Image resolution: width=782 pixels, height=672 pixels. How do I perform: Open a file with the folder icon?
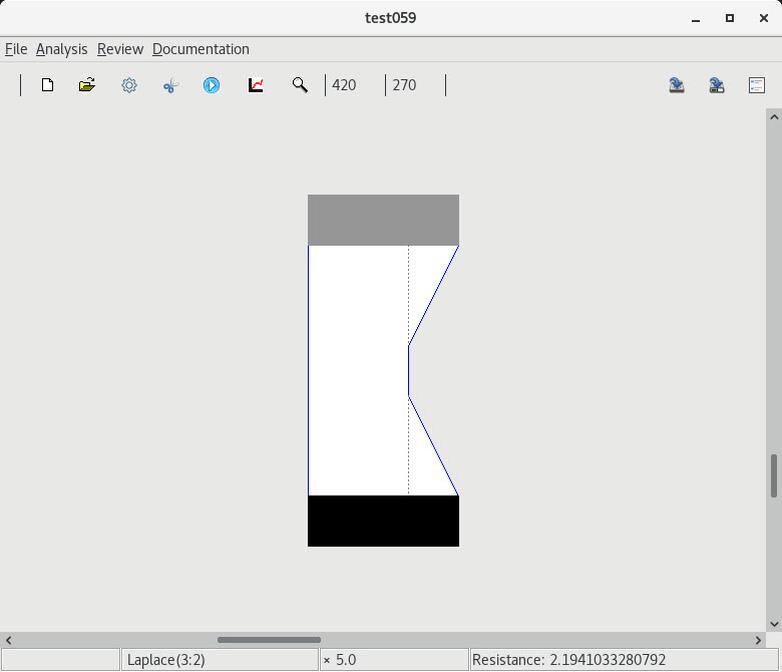87,85
